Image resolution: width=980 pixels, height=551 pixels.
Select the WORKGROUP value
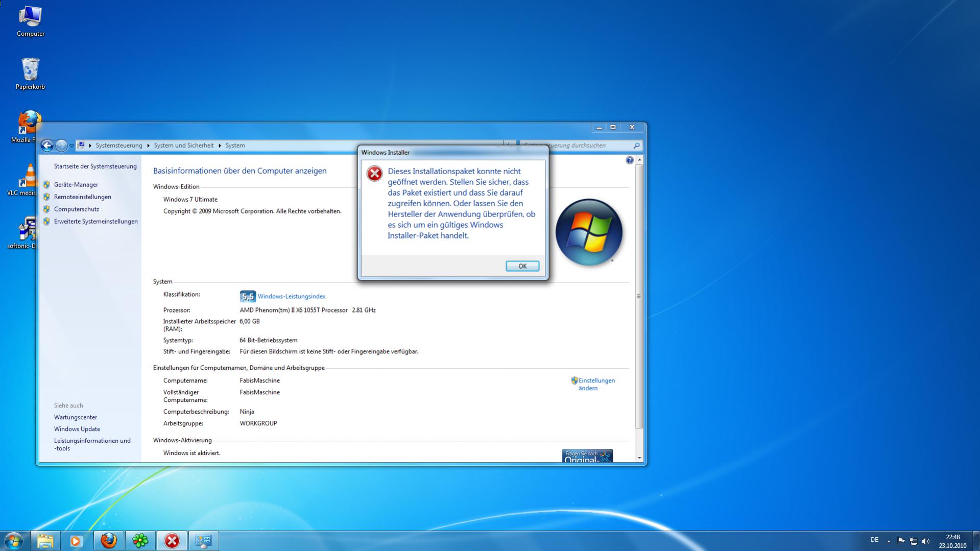pos(258,424)
